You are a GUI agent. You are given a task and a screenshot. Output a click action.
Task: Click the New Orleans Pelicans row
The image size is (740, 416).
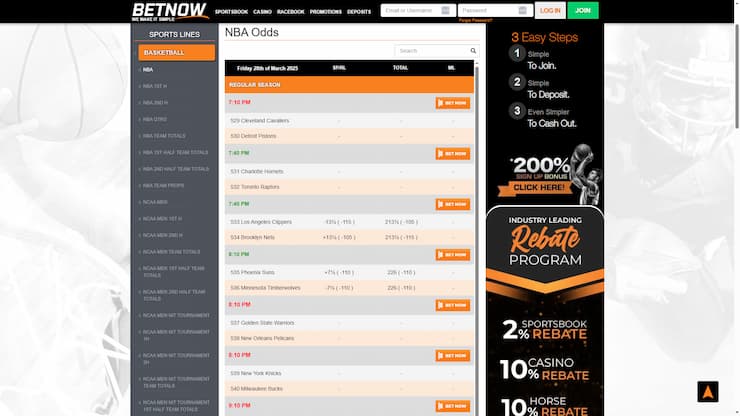point(349,339)
